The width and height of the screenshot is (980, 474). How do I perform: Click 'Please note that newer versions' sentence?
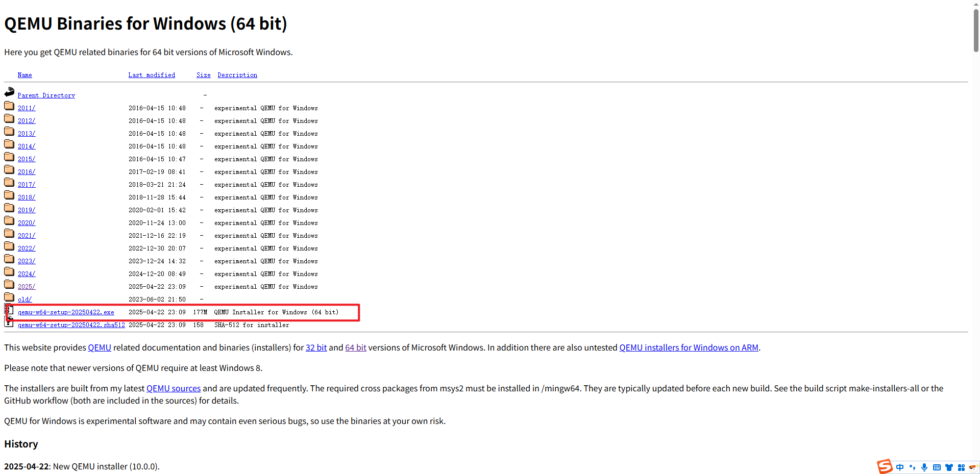click(x=133, y=368)
